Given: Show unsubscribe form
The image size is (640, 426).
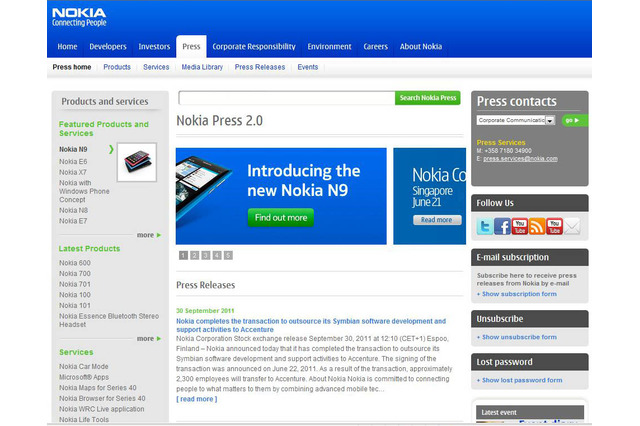Looking at the screenshot, I should 516,337.
